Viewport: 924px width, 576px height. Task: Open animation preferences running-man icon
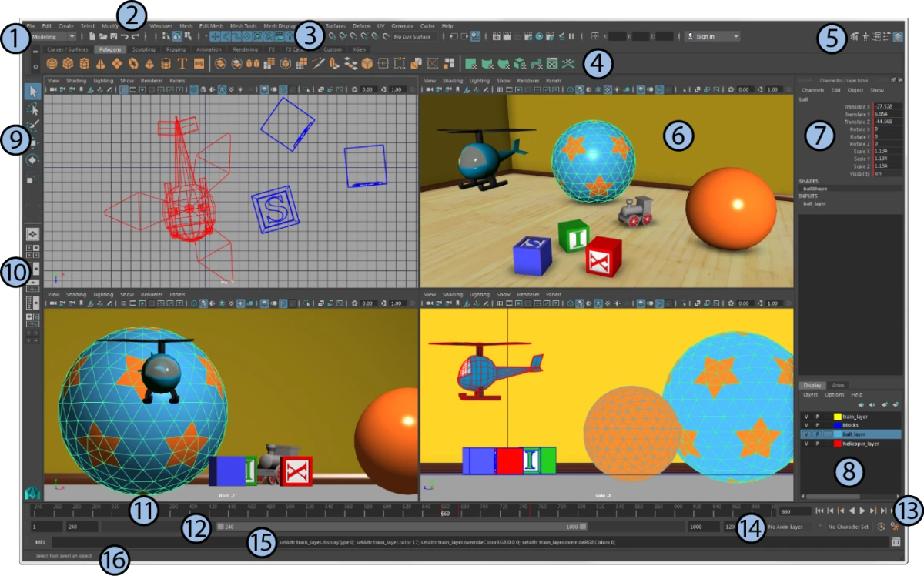(x=896, y=527)
